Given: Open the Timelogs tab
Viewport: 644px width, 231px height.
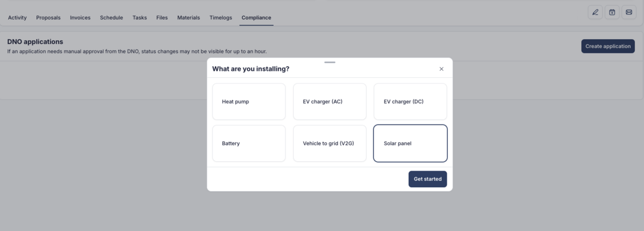Looking at the screenshot, I should (x=221, y=18).
